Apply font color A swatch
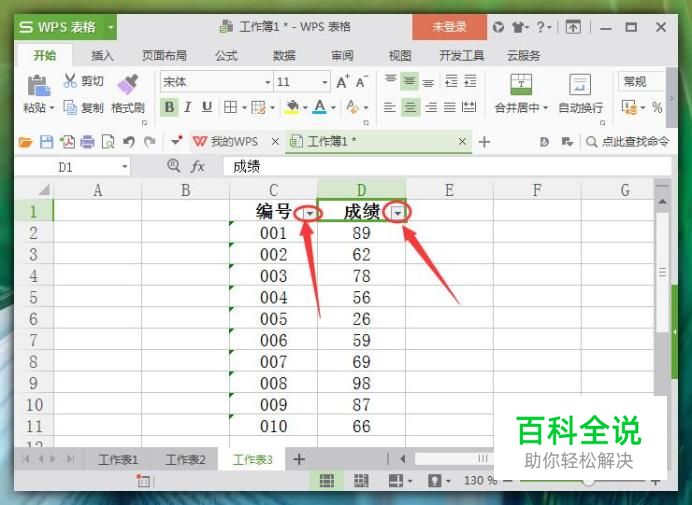692x505 pixels. [320, 107]
